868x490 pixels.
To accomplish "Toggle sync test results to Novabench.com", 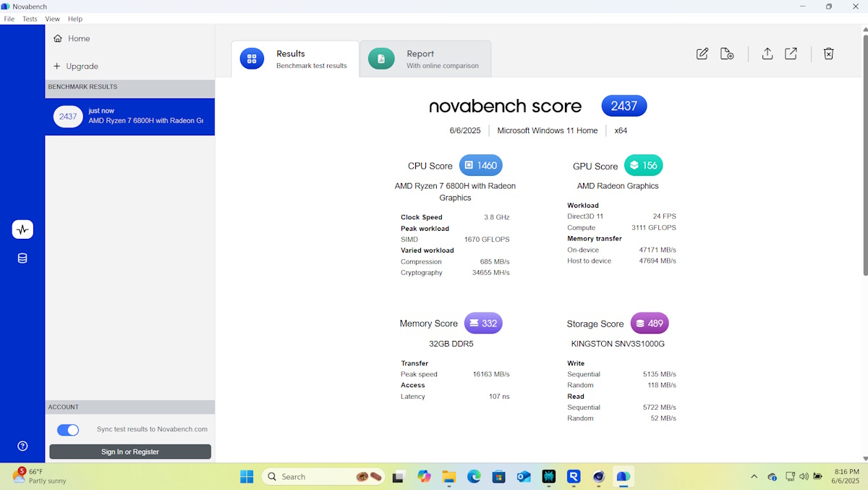I will pyautogui.click(x=68, y=430).
